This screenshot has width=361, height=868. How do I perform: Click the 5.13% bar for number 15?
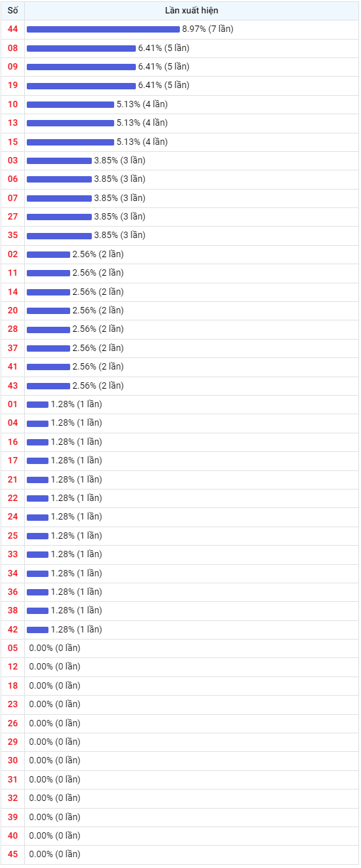pos(70,142)
